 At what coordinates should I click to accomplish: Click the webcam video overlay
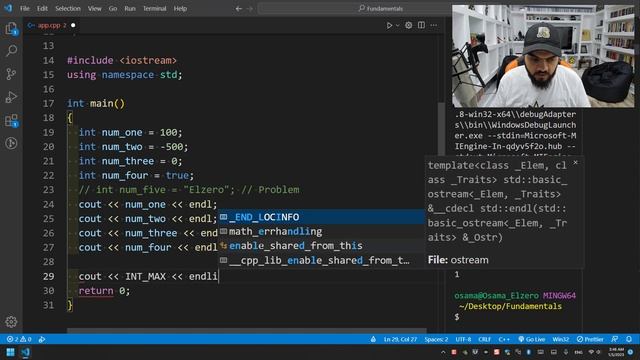click(x=543, y=56)
